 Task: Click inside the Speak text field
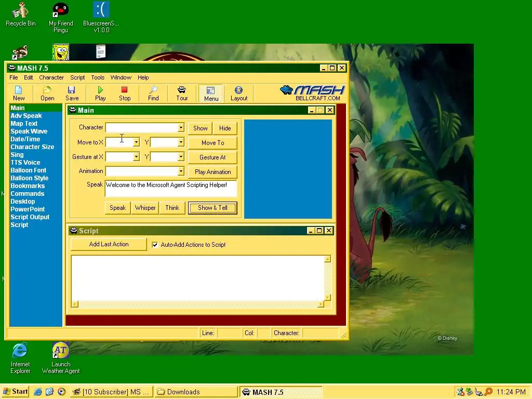click(x=171, y=188)
